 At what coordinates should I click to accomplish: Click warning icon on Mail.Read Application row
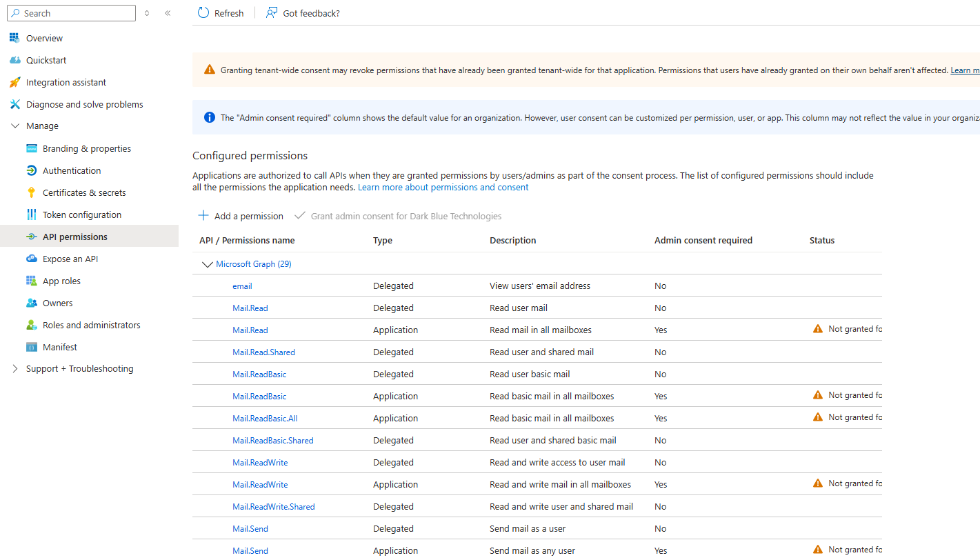818,329
